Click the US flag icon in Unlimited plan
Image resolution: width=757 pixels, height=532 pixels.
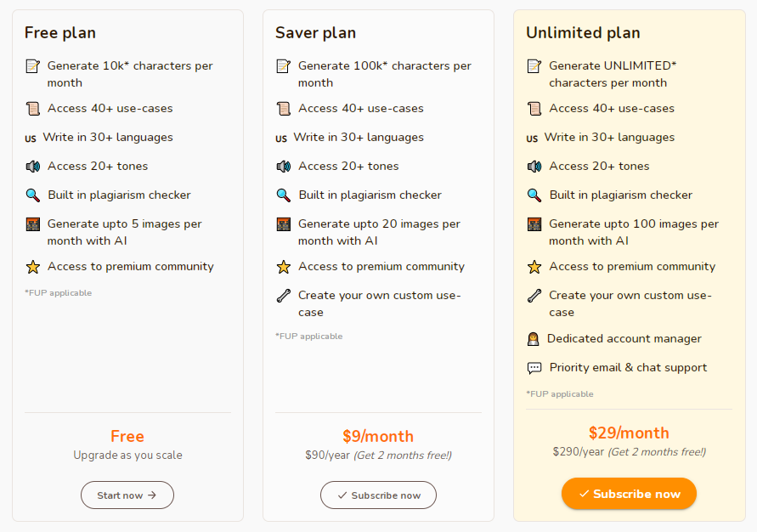point(532,139)
